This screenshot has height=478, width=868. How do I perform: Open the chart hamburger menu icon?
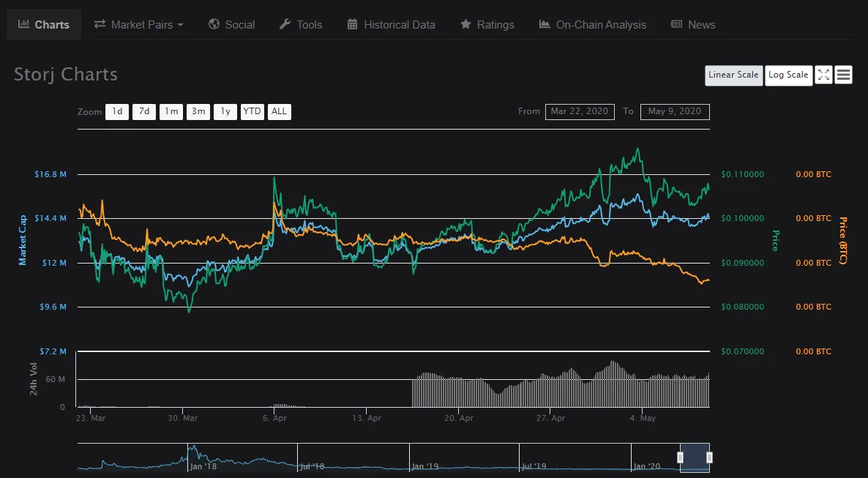tap(843, 75)
